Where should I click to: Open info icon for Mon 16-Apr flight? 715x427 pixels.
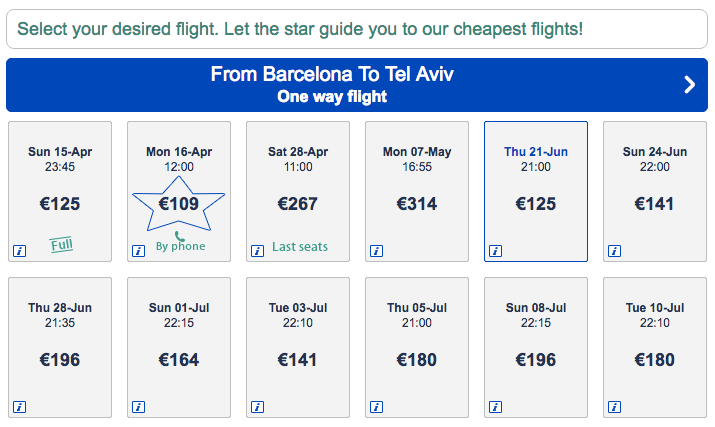[x=138, y=250]
